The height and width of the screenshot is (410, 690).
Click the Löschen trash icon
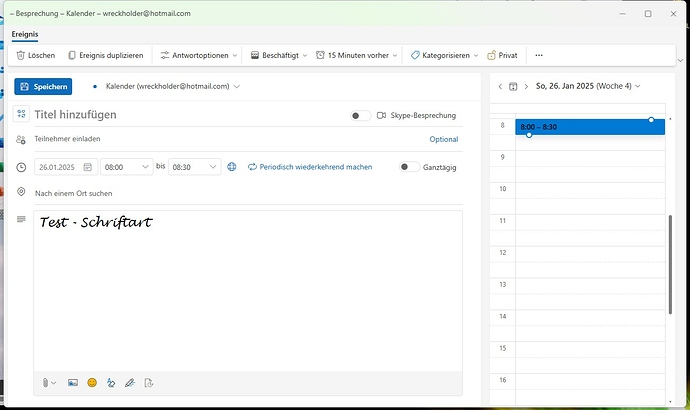click(x=20, y=55)
